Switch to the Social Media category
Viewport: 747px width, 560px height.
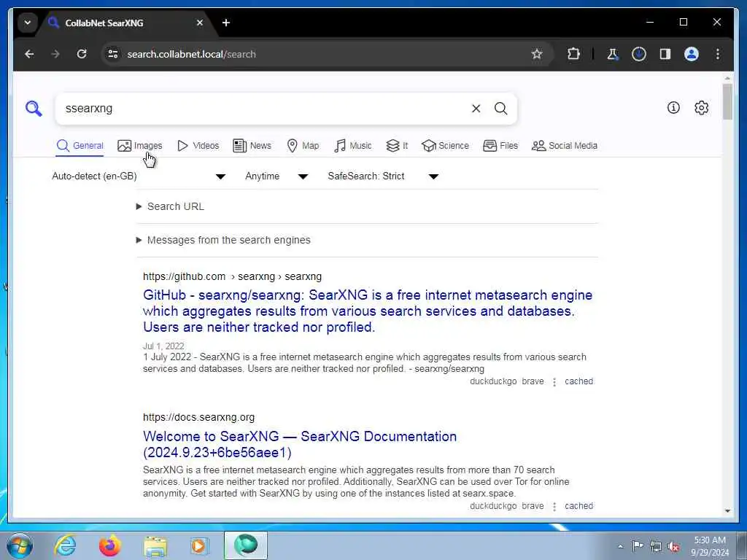tap(565, 146)
